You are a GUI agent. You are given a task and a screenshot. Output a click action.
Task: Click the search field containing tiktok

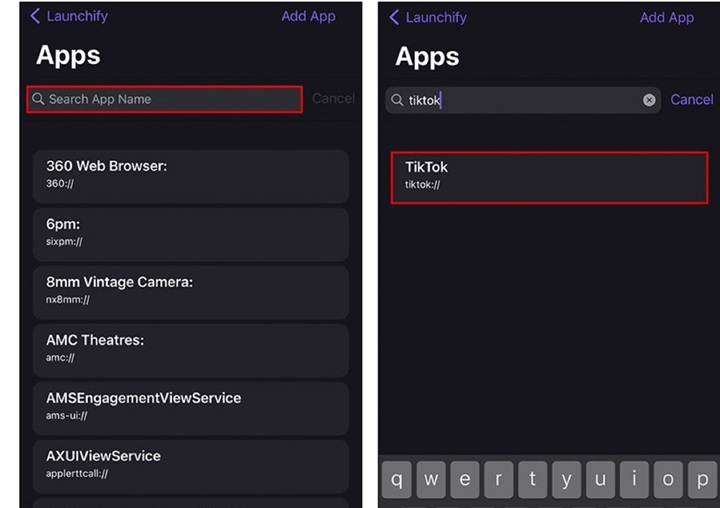tap(523, 100)
